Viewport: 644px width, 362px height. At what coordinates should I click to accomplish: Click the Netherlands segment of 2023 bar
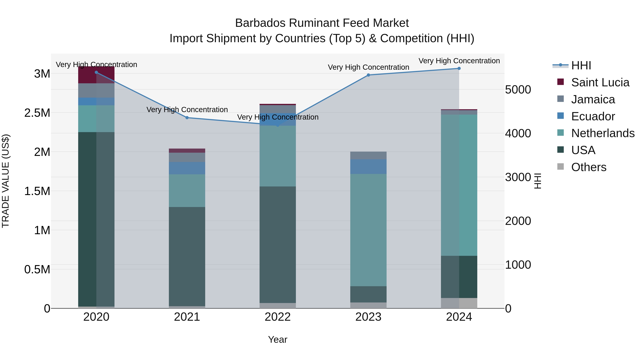point(368,230)
